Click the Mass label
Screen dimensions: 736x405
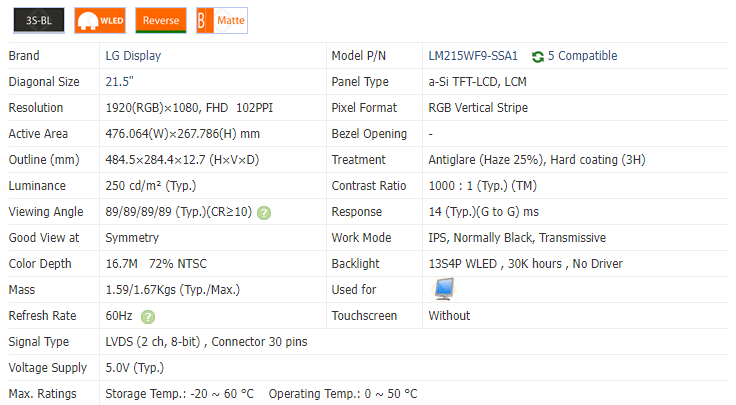click(x=22, y=290)
